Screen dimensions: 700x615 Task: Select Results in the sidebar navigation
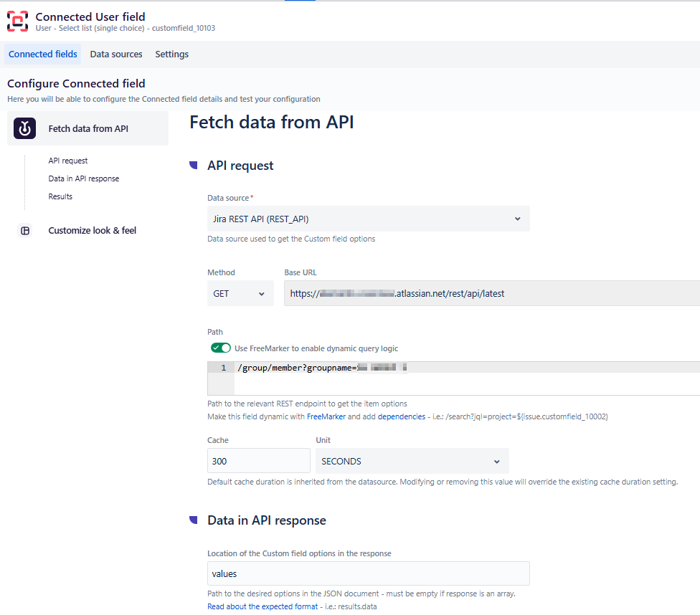60,196
